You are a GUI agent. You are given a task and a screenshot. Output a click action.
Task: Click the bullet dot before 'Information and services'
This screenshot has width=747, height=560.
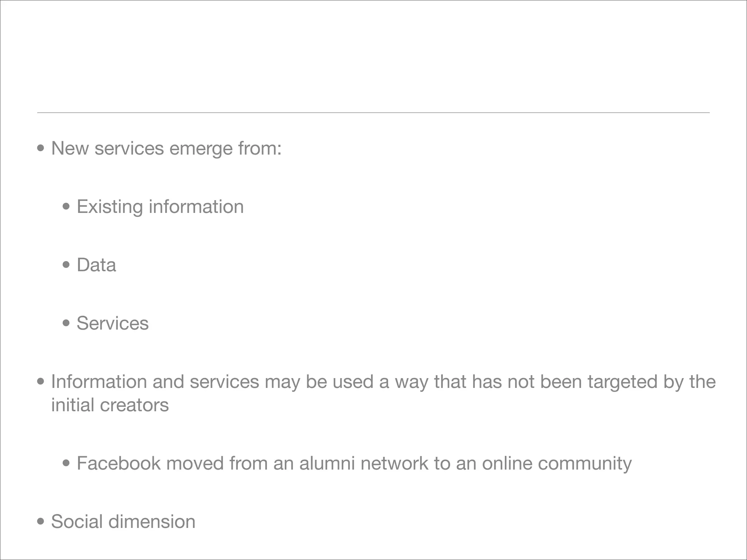coord(41,382)
